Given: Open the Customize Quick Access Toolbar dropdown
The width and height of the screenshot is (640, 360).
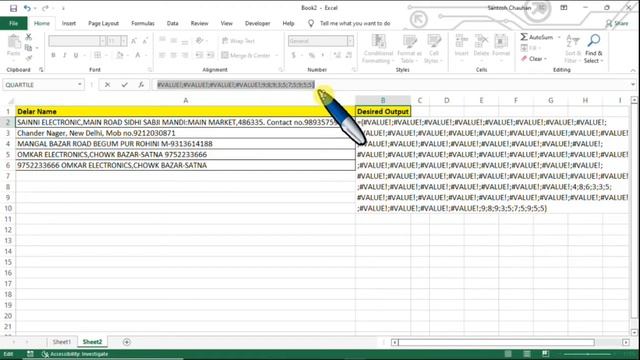Looking at the screenshot, I should pos(63,8).
